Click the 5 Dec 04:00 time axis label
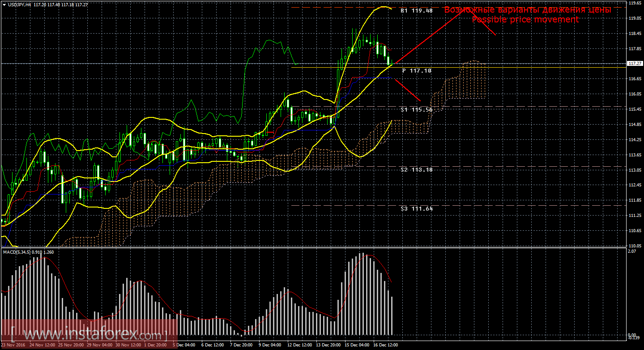This screenshot has width=644, height=350. (183, 345)
